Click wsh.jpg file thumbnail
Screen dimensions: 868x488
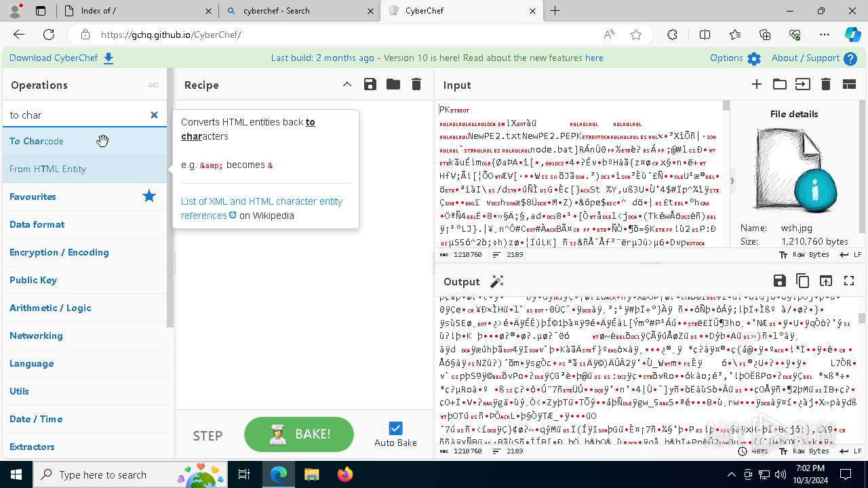coord(794,170)
